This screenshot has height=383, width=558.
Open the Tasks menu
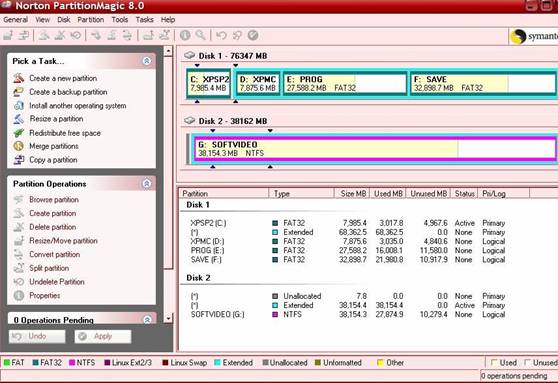tap(144, 20)
